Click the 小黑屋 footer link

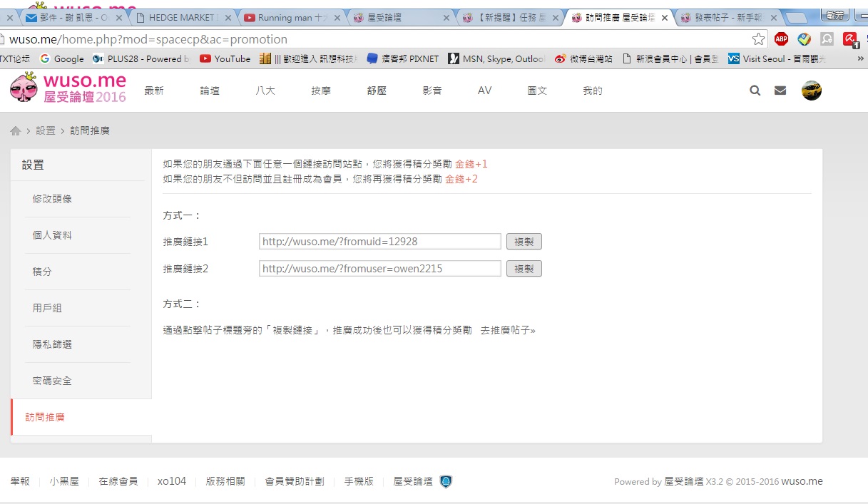coord(64,482)
